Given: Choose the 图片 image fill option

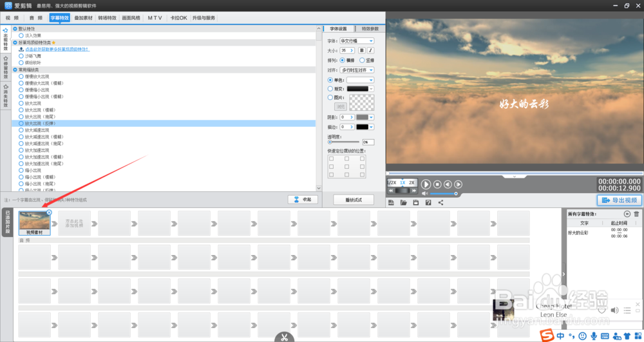Looking at the screenshot, I should (330, 98).
